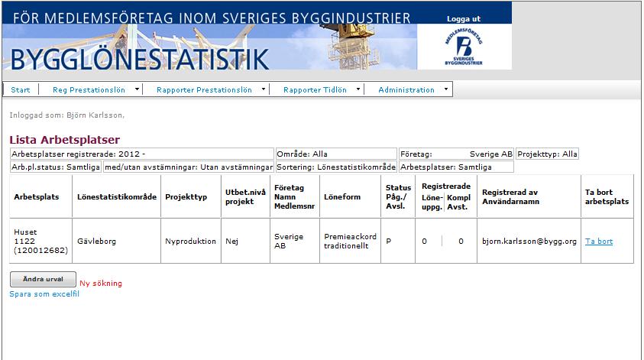644x360 pixels.
Task: Click the Lista Arbetsplatser heading
Action: [x=64, y=140]
